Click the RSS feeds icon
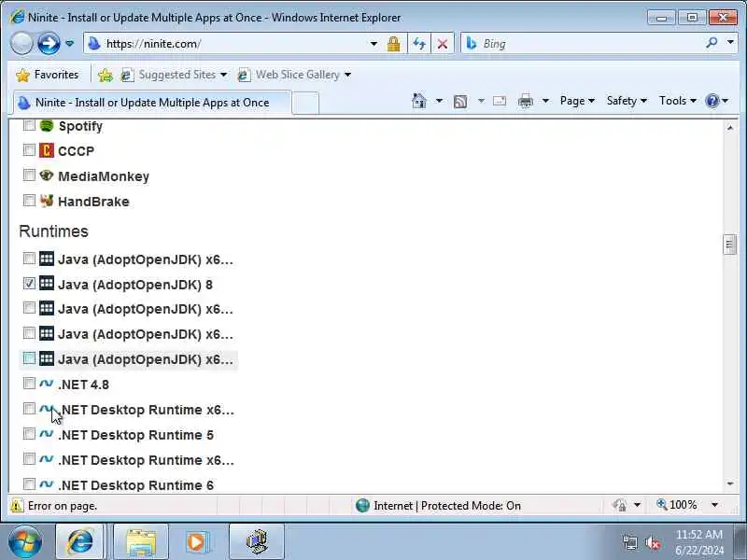This screenshot has height=560, width=747. coord(460,101)
